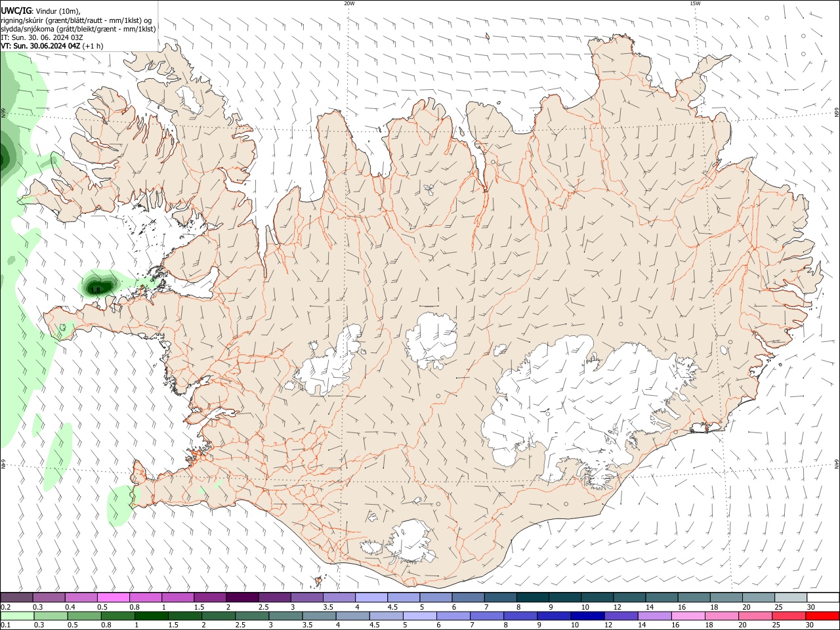Click the light grey swatch labeled 25 in upper legend
This screenshot has height=630, width=840.
click(791, 598)
